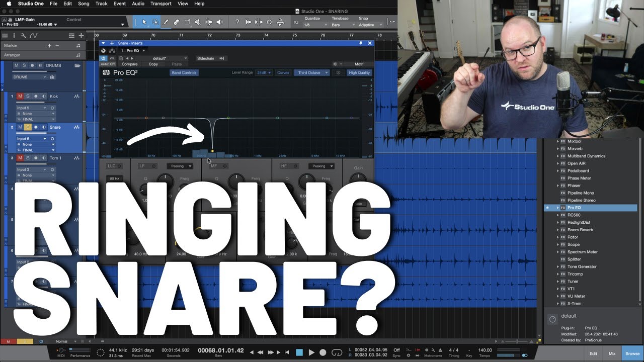
Task: Select the Eraser tool
Action: [176, 22]
